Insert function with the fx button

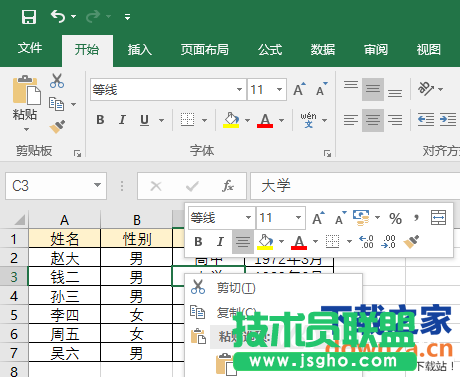point(228,186)
